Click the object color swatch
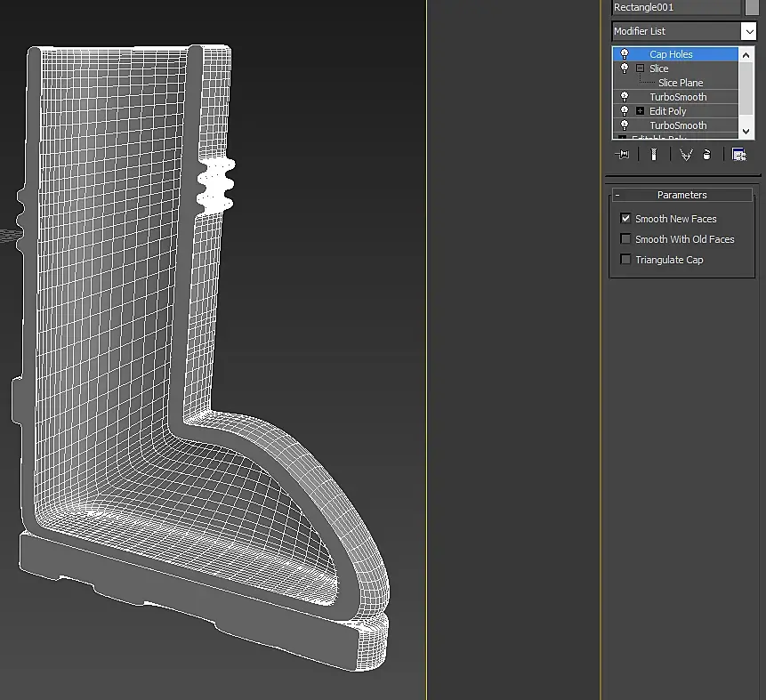Viewport: 766px width, 700px height. click(x=752, y=7)
